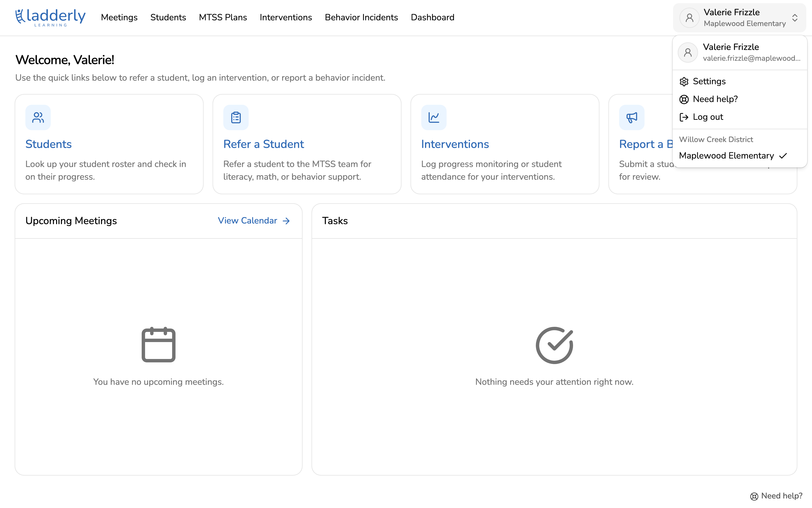Image resolution: width=812 pixels, height=508 pixels.
Task: Click the Upcoming Meetings heading
Action: click(x=71, y=221)
